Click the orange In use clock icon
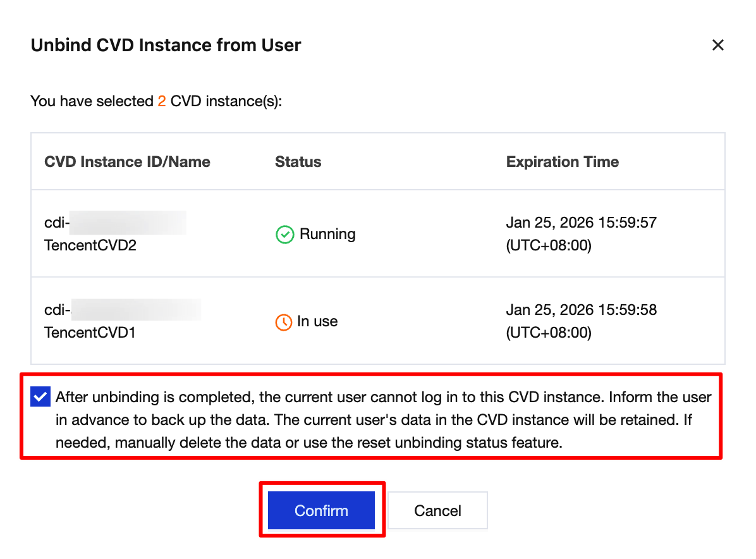The width and height of the screenshot is (756, 559). (x=284, y=322)
